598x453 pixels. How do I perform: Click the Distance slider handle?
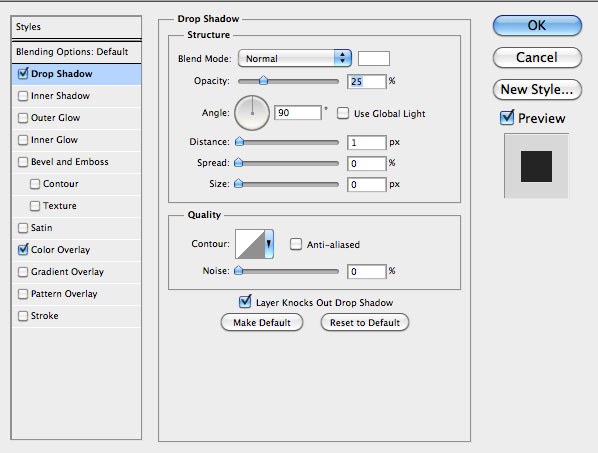(240, 142)
